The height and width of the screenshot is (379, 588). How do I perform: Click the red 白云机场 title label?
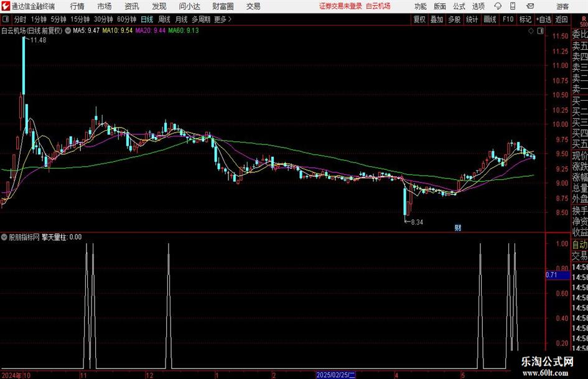click(x=378, y=6)
